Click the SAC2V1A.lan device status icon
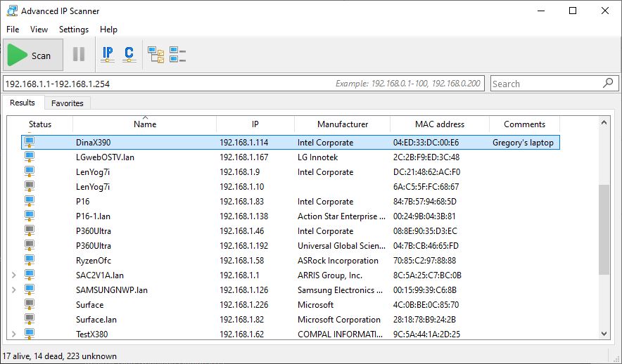 coord(29,275)
